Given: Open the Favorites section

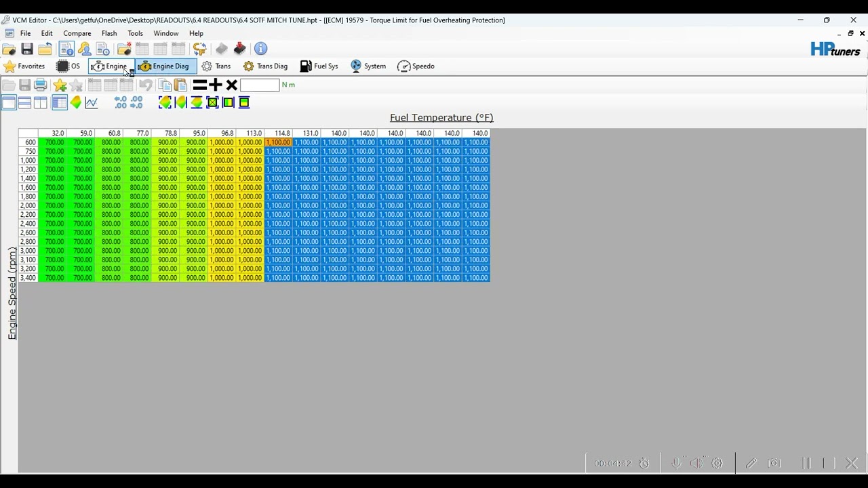Looking at the screenshot, I should [24, 66].
